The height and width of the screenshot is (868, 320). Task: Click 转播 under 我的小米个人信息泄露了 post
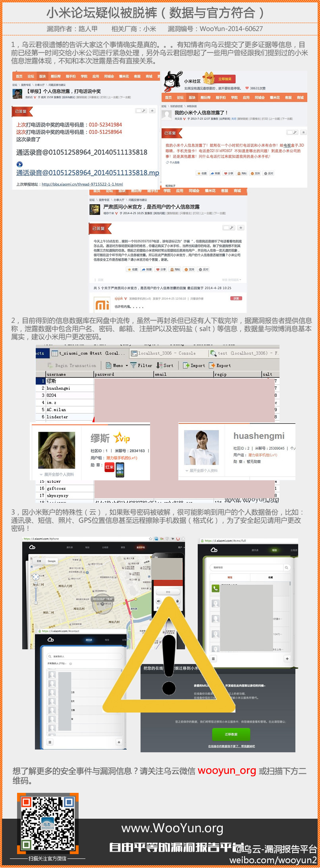click(215, 173)
